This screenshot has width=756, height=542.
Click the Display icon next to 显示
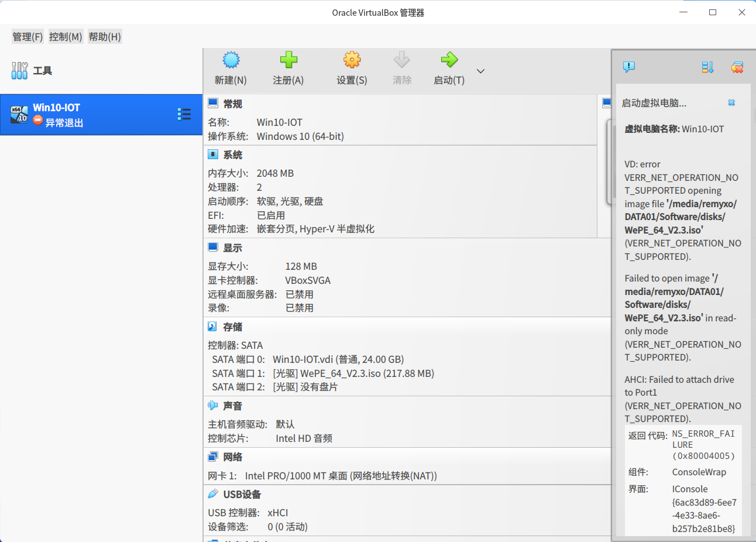point(213,248)
